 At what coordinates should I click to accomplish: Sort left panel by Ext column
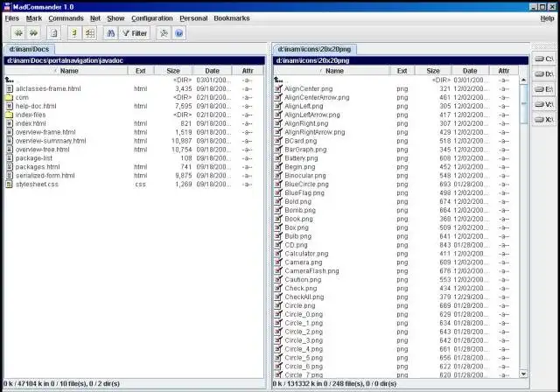140,71
